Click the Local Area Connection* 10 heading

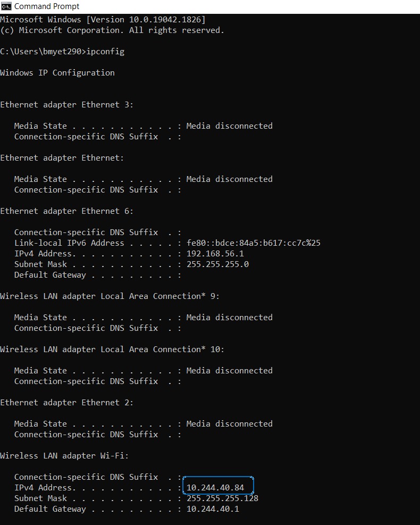112,349
